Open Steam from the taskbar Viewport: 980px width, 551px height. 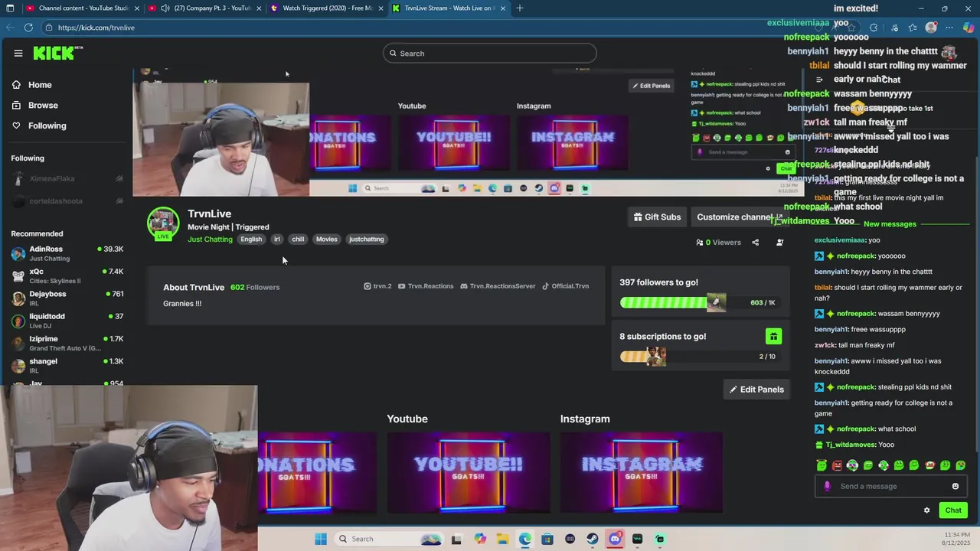(x=593, y=539)
